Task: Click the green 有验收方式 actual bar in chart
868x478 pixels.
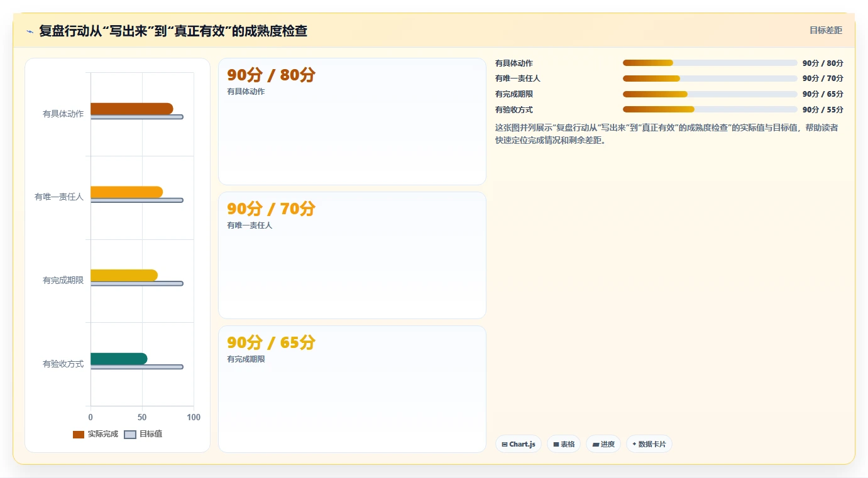Action: tap(119, 359)
